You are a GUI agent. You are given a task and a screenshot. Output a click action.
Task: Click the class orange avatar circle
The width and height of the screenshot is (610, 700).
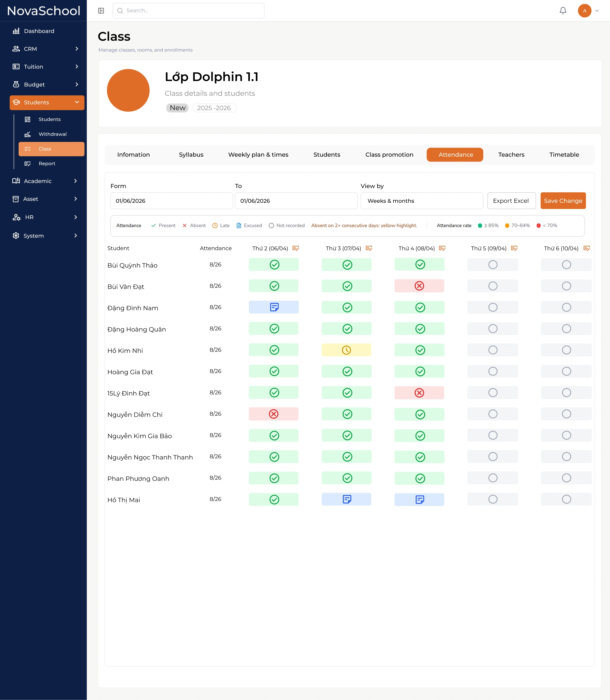click(x=128, y=91)
